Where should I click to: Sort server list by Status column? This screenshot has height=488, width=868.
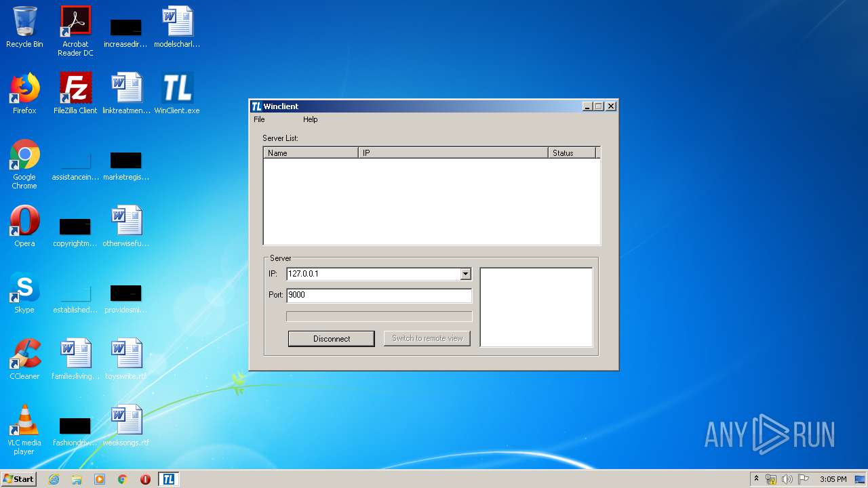point(572,153)
